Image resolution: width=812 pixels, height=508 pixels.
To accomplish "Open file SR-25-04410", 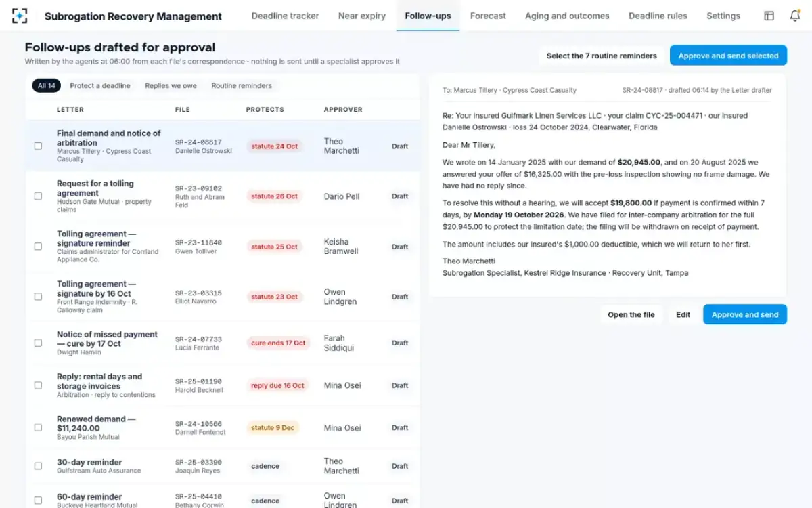I will (x=198, y=496).
